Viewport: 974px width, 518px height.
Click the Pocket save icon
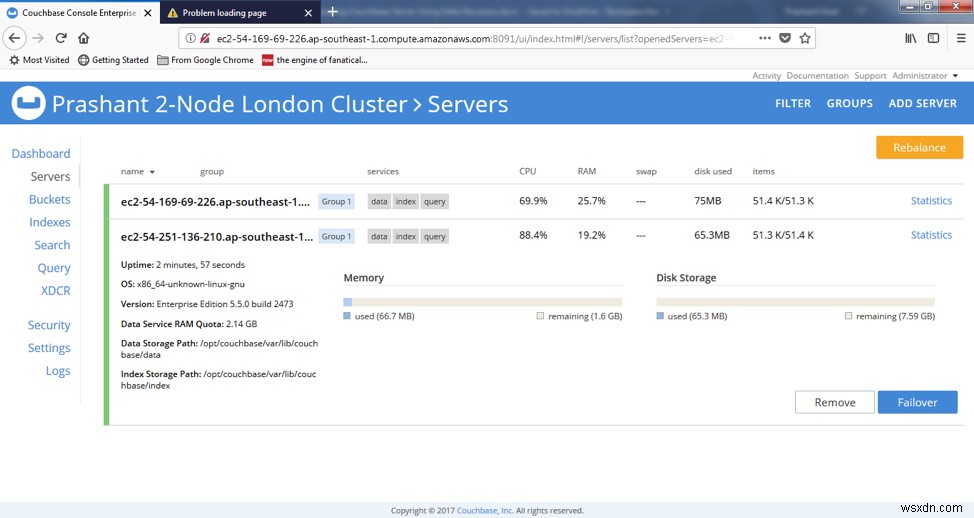[785, 38]
